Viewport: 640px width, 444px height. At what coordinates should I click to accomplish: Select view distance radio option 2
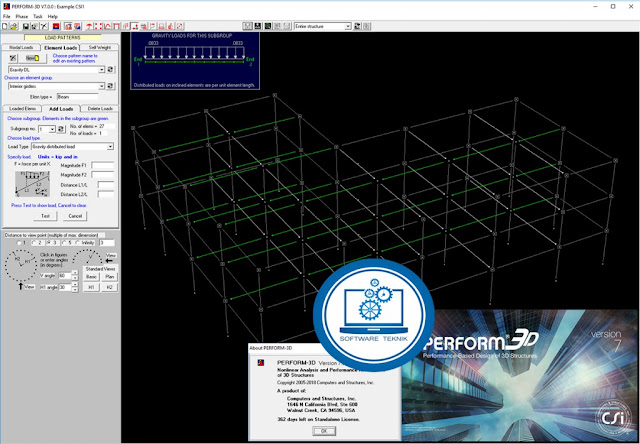tap(34, 242)
